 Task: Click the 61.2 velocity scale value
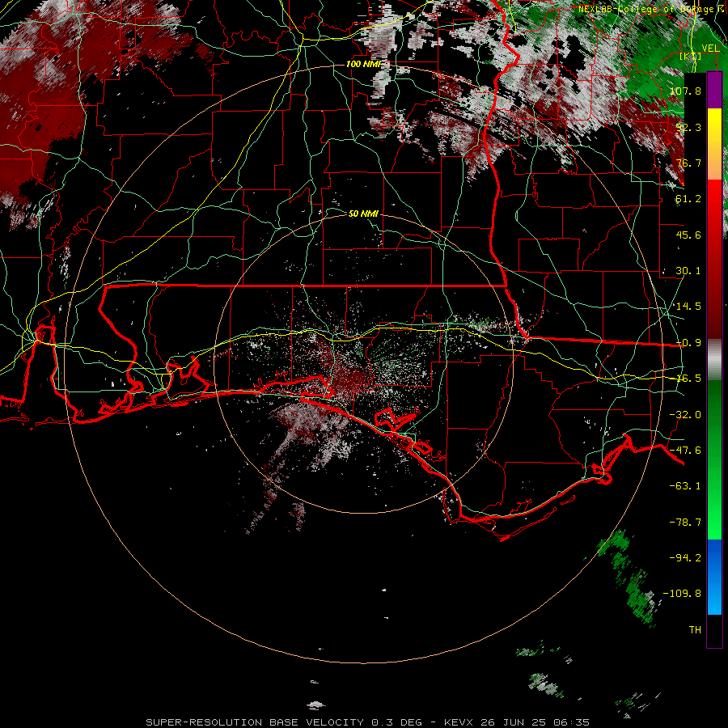tap(688, 199)
